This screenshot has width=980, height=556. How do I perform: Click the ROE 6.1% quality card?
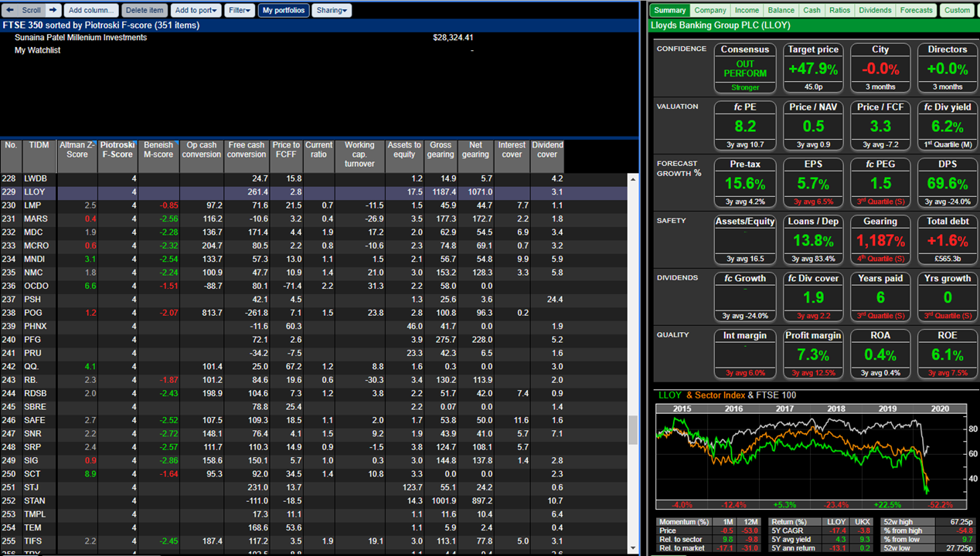click(x=948, y=354)
